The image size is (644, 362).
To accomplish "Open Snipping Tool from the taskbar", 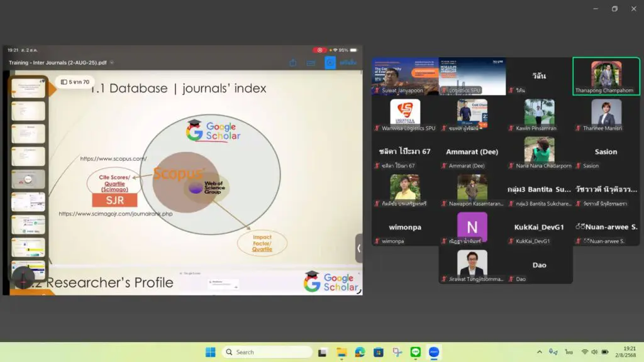I will (x=397, y=352).
